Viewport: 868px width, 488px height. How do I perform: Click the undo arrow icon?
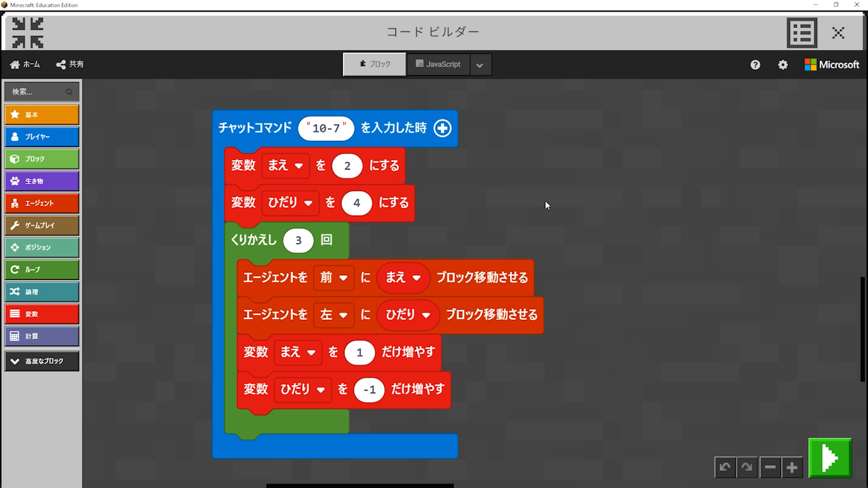(x=725, y=467)
